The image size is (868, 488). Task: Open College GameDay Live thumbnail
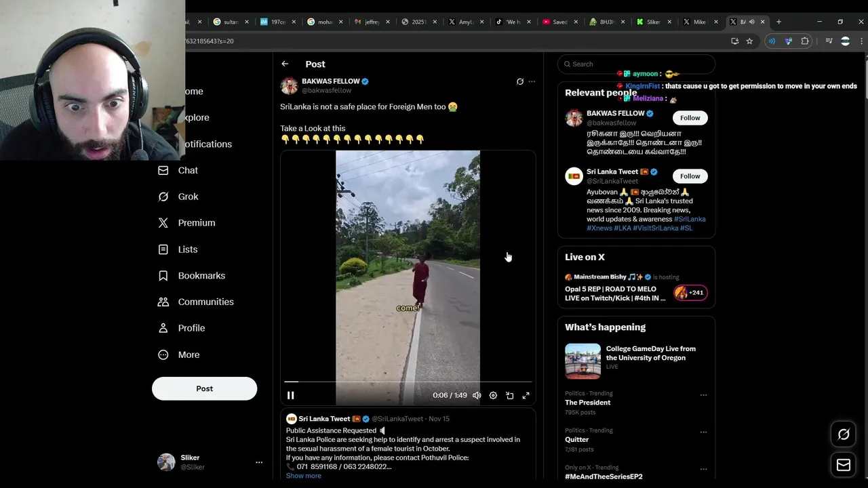583,361
